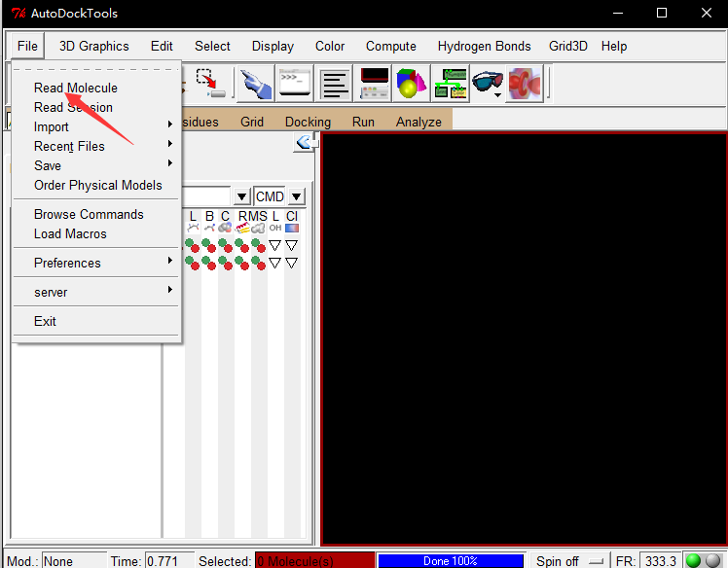Open the dropdown arrow right of CMD
The height and width of the screenshot is (568, 728).
297,196
